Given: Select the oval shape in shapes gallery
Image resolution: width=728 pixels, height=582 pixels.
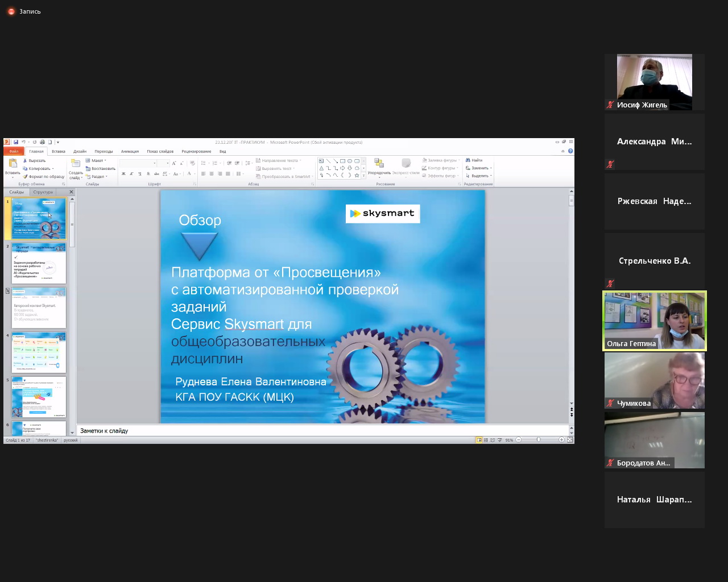Looking at the screenshot, I should point(349,161).
